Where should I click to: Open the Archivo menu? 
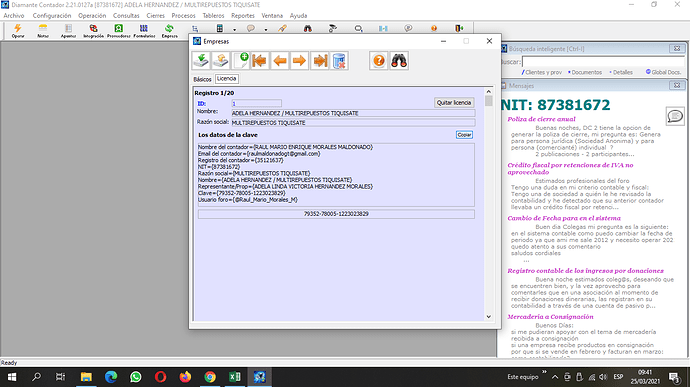click(14, 15)
